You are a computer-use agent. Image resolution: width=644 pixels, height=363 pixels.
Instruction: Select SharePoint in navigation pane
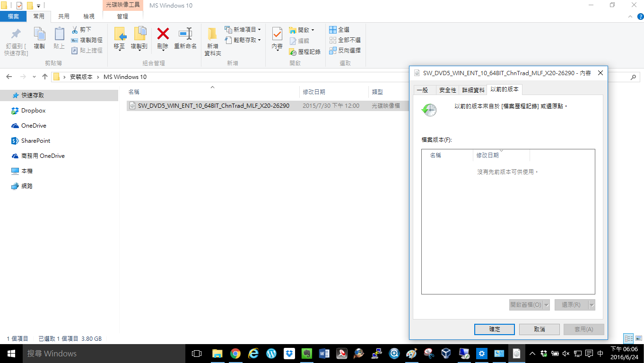coord(35,140)
